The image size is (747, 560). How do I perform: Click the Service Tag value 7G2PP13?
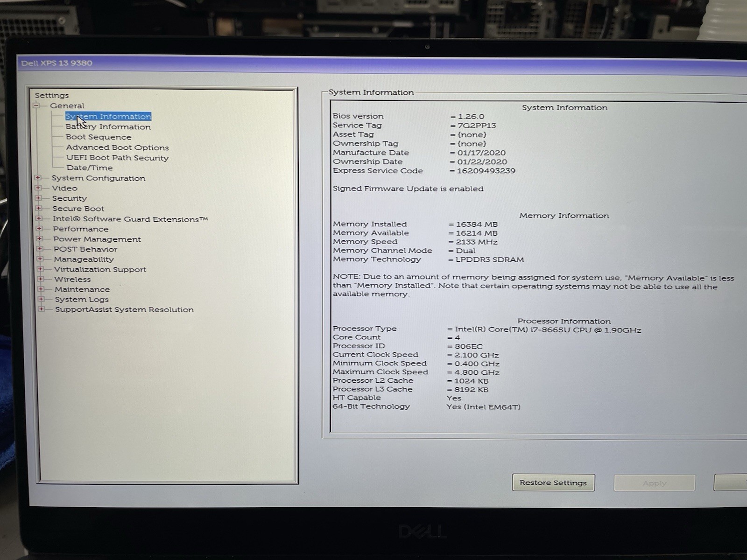pyautogui.click(x=477, y=126)
